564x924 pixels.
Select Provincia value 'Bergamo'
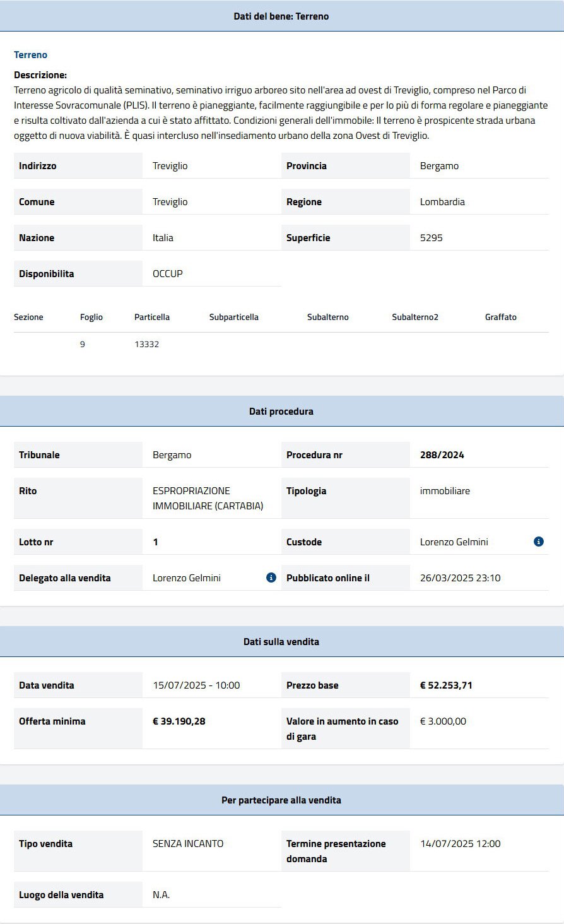(439, 166)
